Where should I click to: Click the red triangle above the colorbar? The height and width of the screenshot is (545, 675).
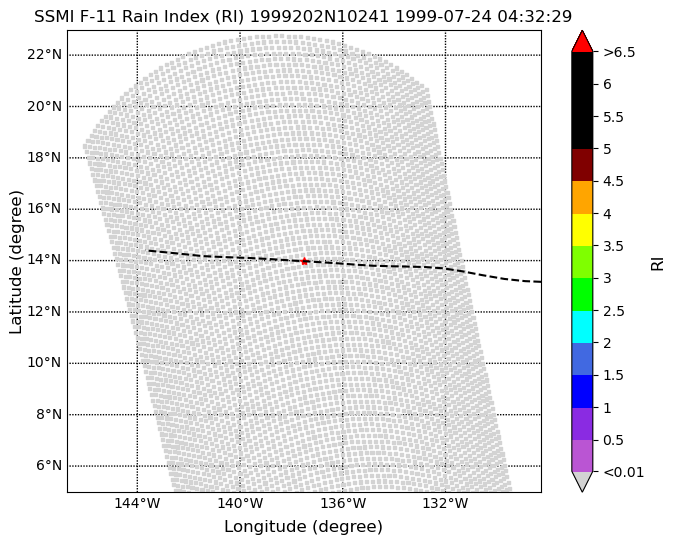582,41
